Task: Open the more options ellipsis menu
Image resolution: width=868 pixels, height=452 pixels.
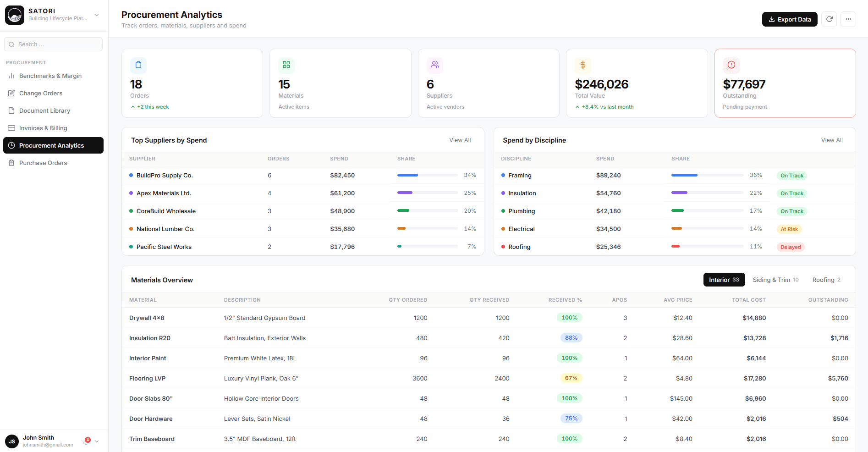Action: coord(848,19)
